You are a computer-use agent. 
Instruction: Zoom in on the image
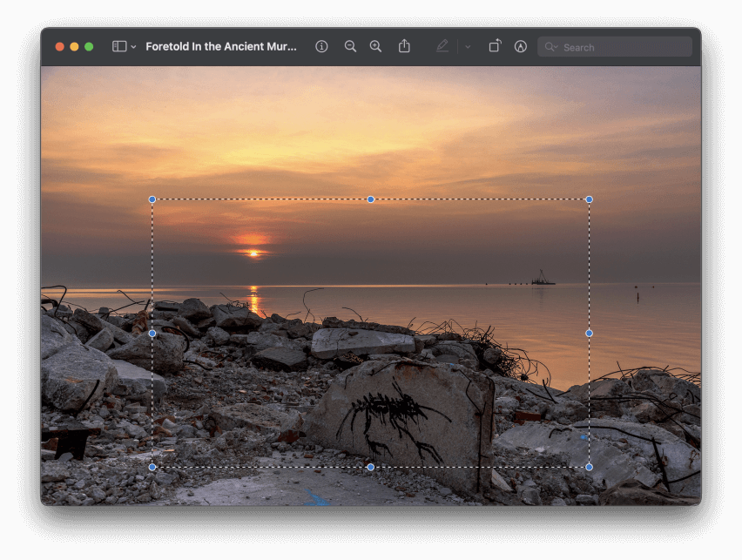[x=375, y=46]
